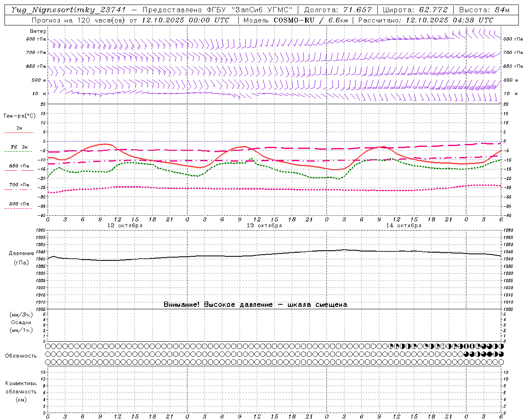This screenshot has height=420, width=525.
Task: Click the Широта: 62.772 value
Action: (x=415, y=10)
